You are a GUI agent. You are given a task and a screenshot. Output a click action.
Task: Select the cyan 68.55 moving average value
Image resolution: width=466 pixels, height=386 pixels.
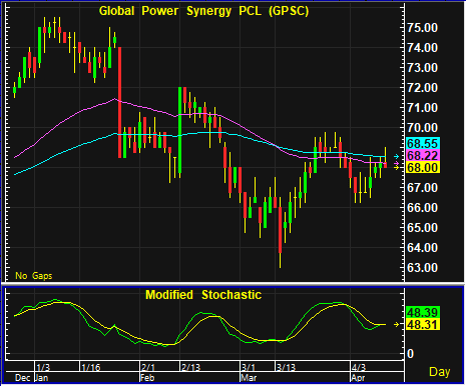pos(422,144)
